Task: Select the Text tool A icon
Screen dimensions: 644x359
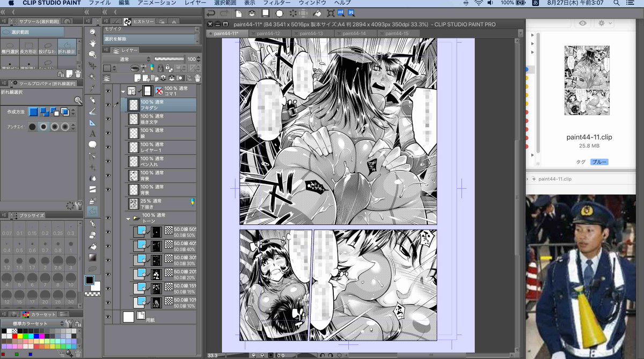Action: (x=92, y=134)
